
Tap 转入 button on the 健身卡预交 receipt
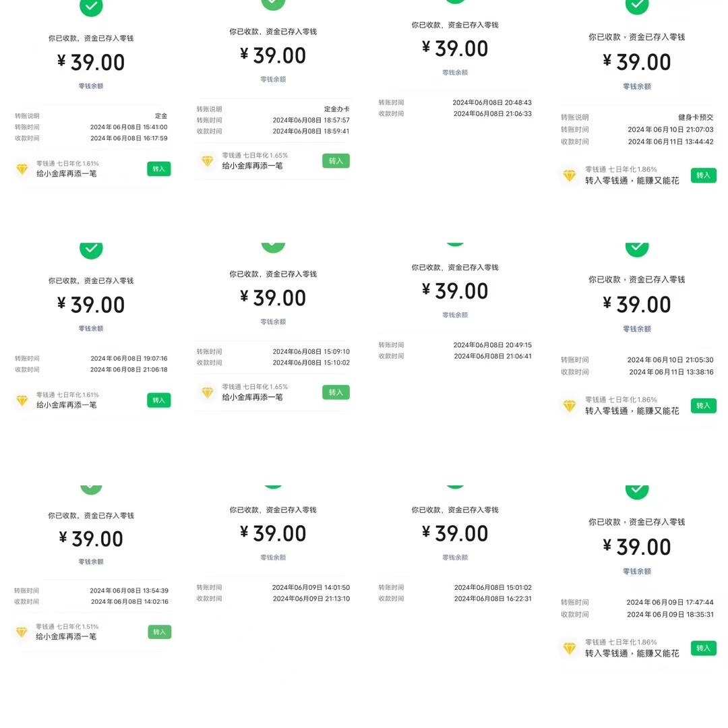coord(703,175)
